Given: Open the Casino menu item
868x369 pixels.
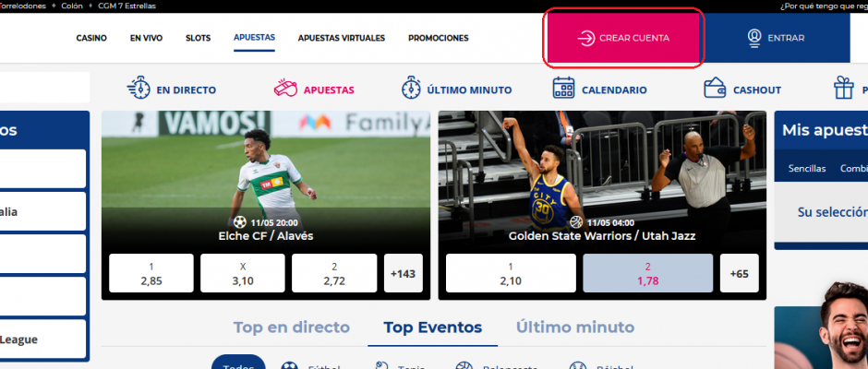Looking at the screenshot, I should pos(91,38).
